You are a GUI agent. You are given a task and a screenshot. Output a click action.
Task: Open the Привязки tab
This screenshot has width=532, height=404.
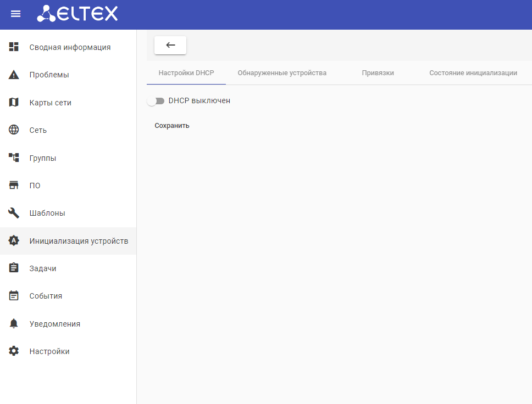(378, 73)
